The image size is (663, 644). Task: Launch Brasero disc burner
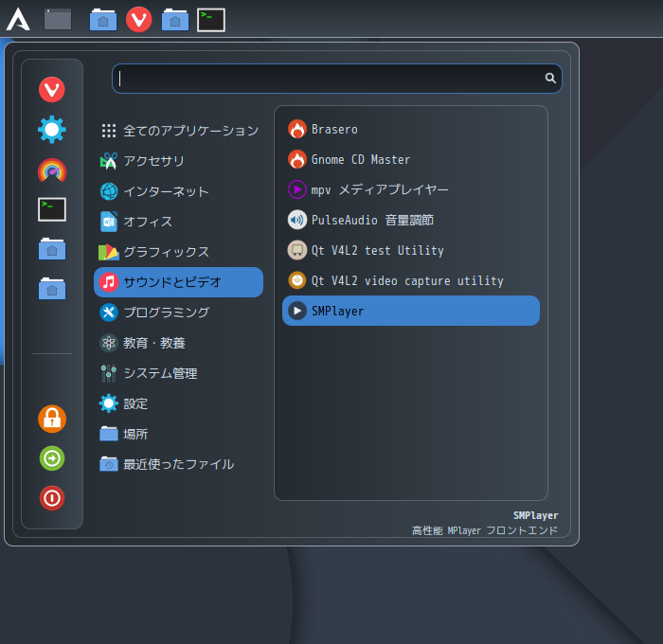pos(411,129)
